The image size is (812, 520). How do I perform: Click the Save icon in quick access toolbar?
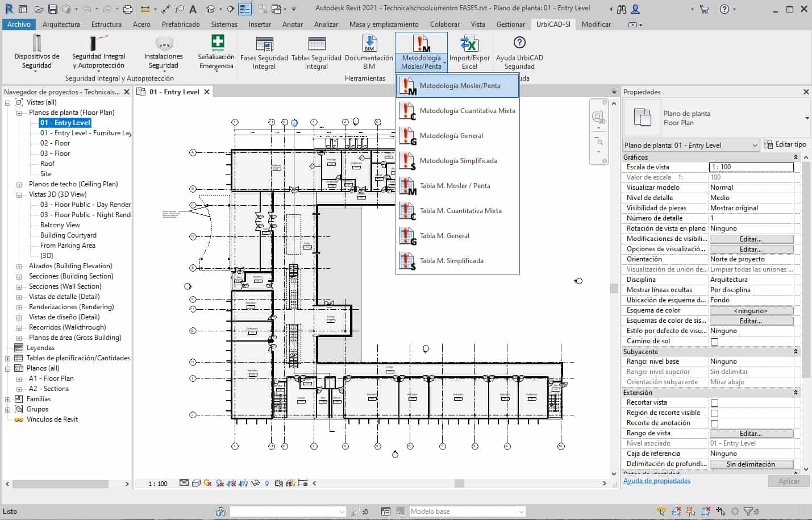(x=52, y=9)
